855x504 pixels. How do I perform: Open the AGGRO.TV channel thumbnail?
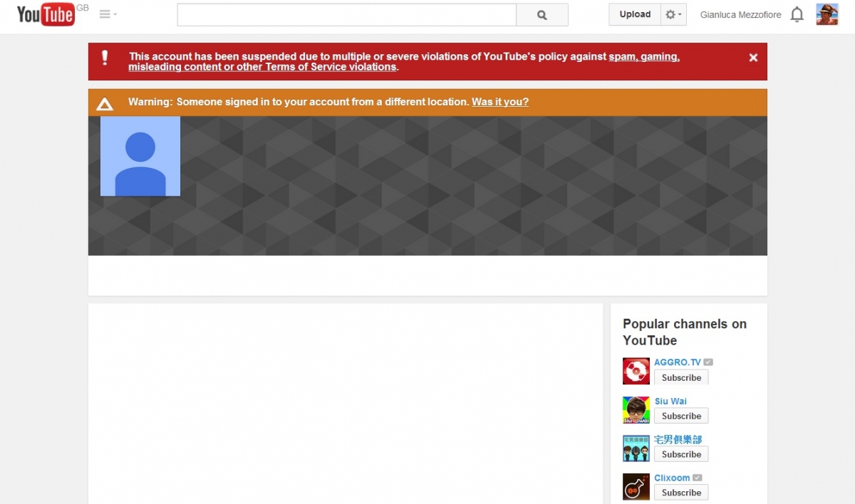pyautogui.click(x=636, y=372)
